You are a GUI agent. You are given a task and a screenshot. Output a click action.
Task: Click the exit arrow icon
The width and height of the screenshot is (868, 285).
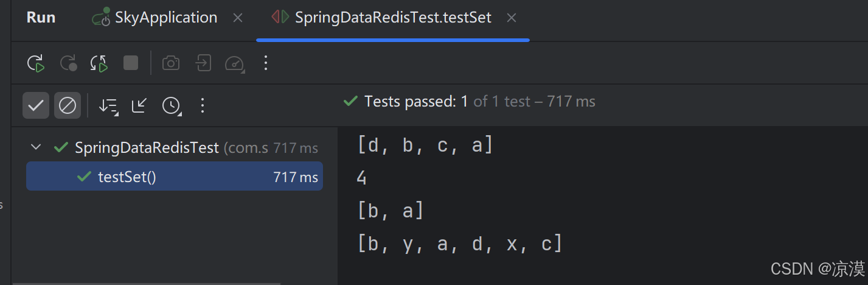[203, 63]
